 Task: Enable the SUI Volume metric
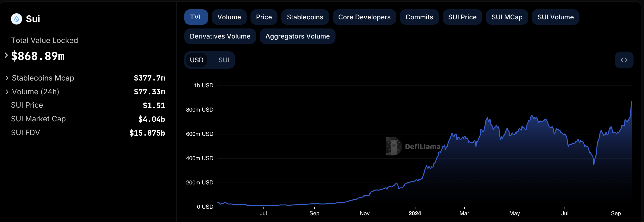pos(555,17)
